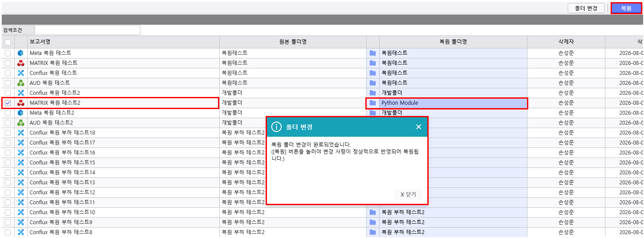Click the AUD 복원 테스트2 report type icon
644x238 pixels.
21,122
